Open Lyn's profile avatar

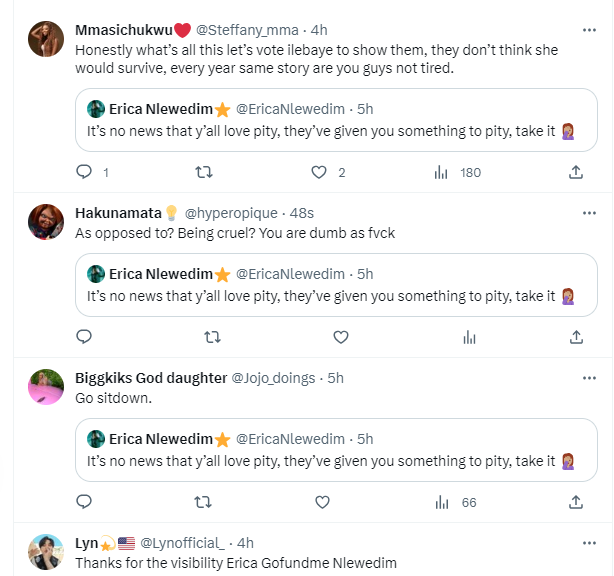[46, 550]
